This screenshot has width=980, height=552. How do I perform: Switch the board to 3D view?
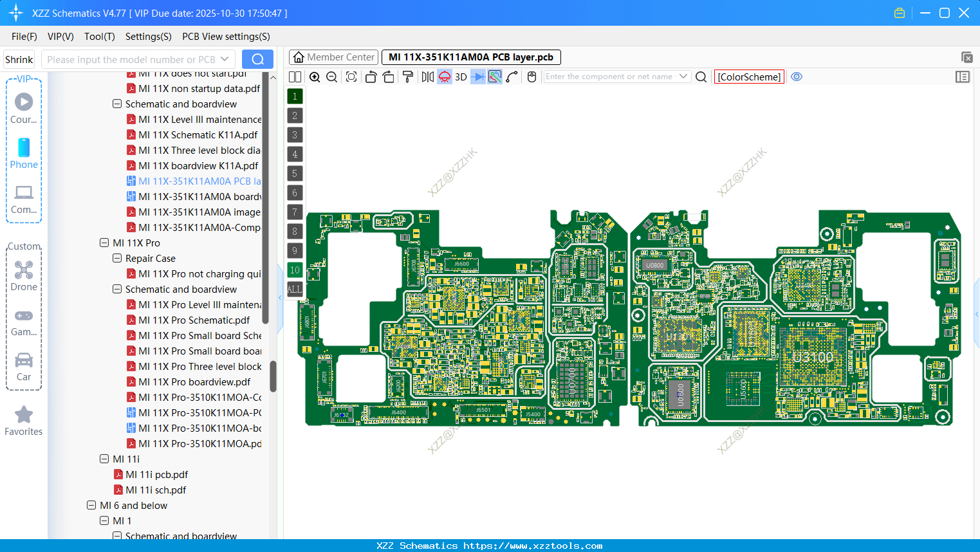click(x=460, y=77)
